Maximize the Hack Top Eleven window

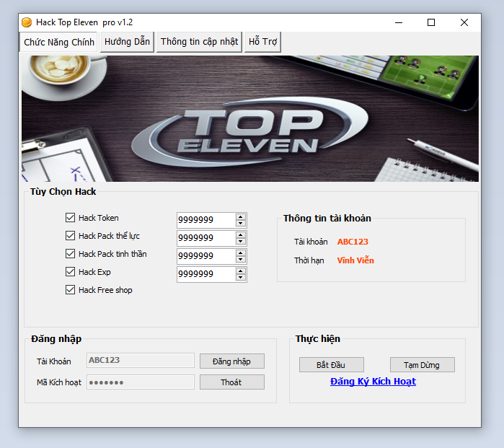431,22
